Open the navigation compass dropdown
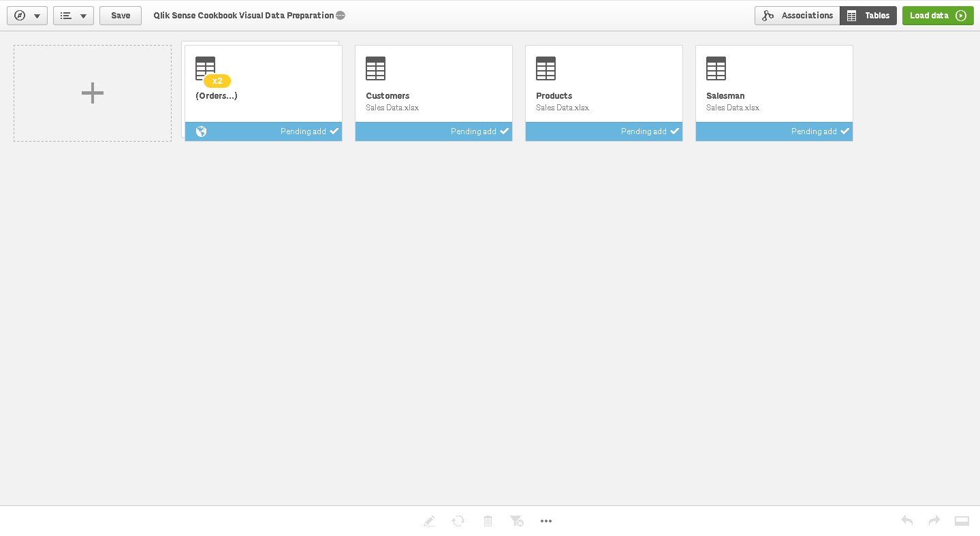Viewport: 980px width, 536px height. click(27, 16)
